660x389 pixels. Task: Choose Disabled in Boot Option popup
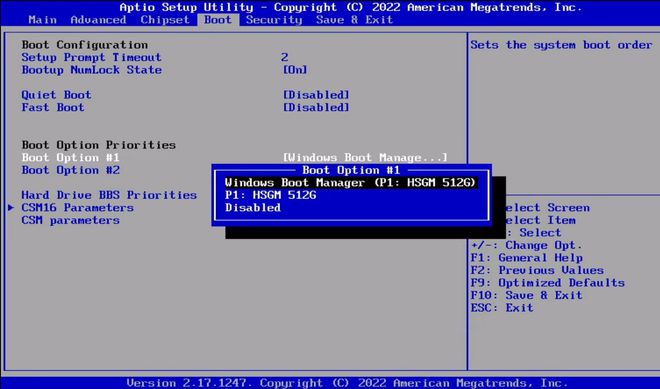(253, 208)
